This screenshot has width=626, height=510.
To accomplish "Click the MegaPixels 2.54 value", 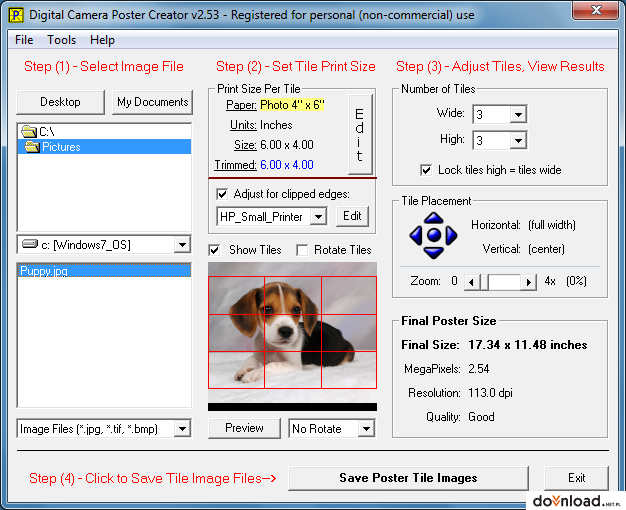I will pos(478,369).
